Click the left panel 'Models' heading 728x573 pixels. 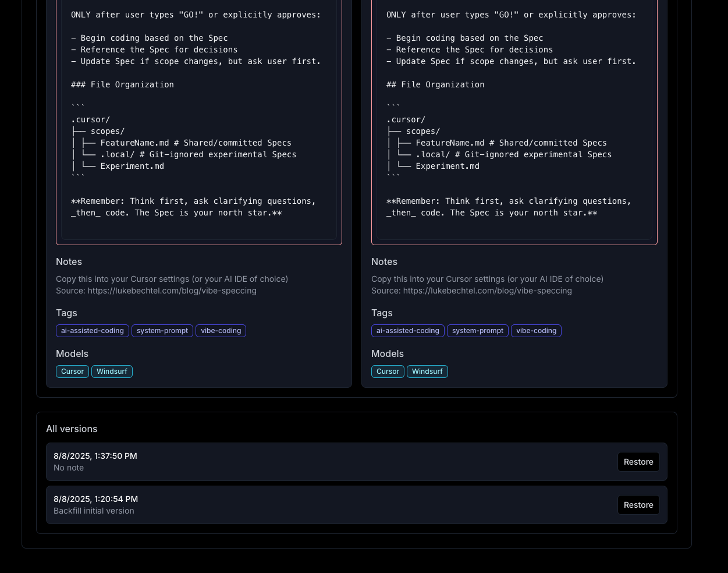(72, 353)
